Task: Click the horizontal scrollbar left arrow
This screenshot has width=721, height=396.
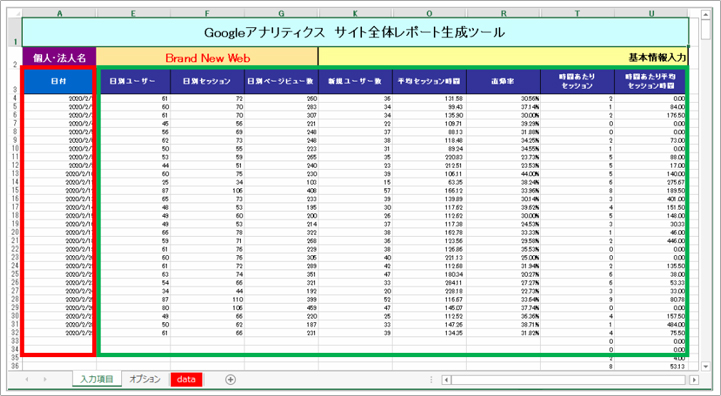Action: (x=446, y=380)
